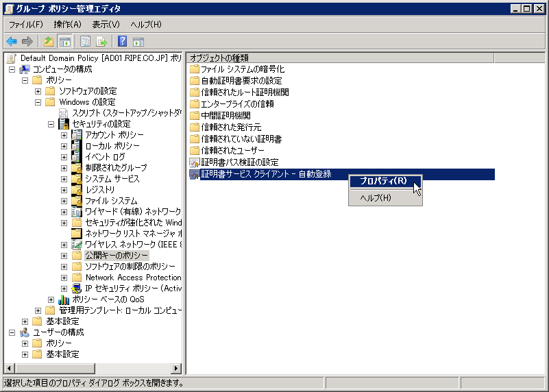Viewport: 549px width, 392px height.
Task: Click the Up One Level folder icon
Action: [x=48, y=41]
